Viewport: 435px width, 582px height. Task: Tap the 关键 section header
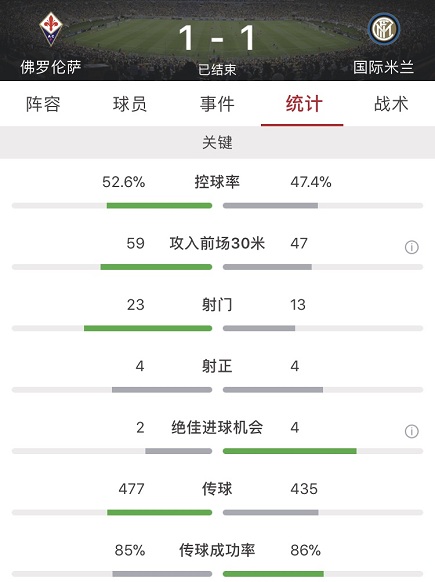[x=218, y=143]
